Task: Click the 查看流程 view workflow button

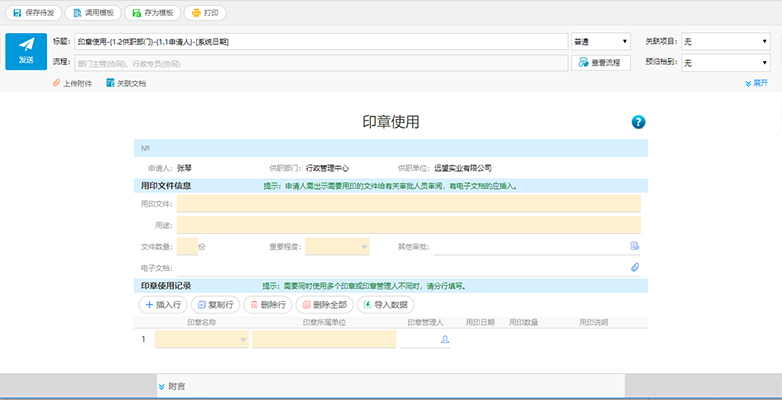Action: [x=600, y=62]
